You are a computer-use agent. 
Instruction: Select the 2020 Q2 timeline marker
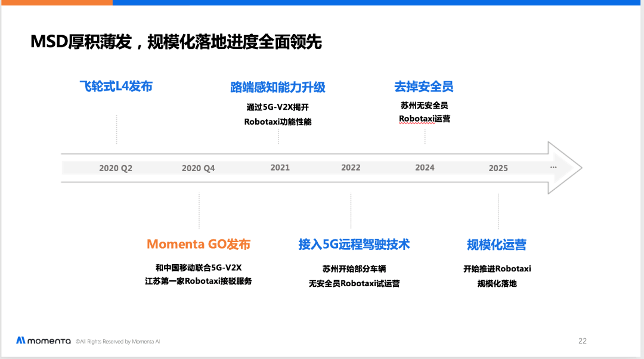pyautogui.click(x=116, y=168)
